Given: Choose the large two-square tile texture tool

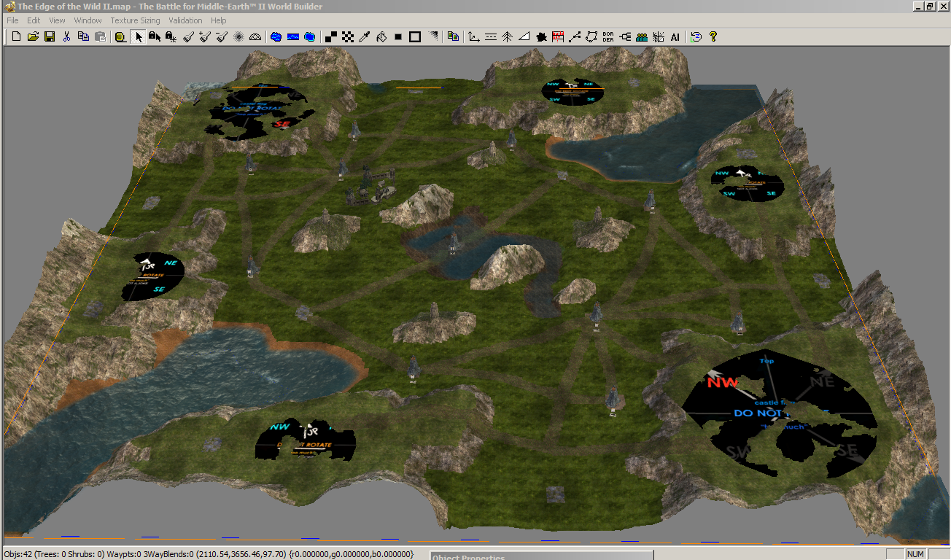Looking at the screenshot, I should click(x=331, y=36).
